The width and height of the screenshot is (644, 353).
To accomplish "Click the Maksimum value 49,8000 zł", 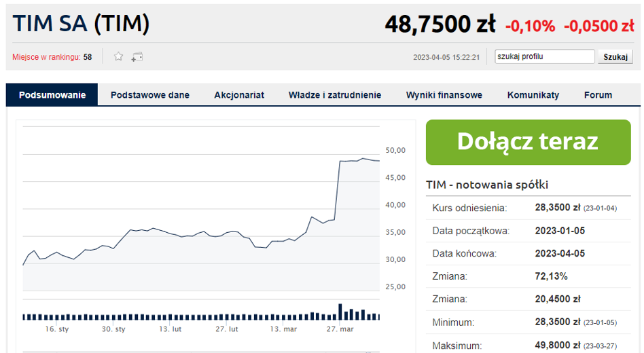I will pos(558,346).
